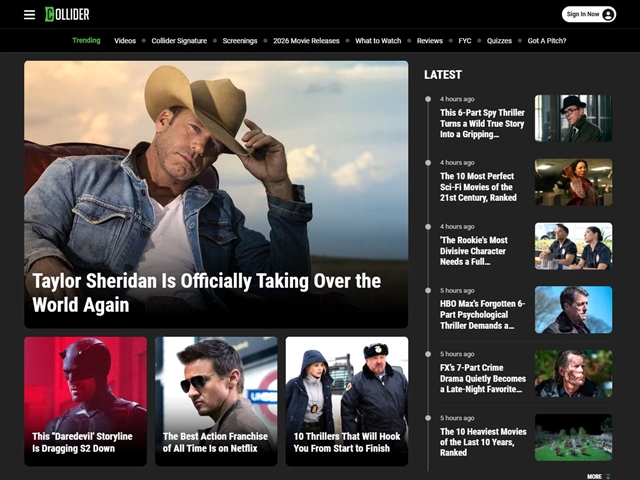This screenshot has height=480, width=640.
Task: Open the Videos nav item
Action: (x=125, y=41)
